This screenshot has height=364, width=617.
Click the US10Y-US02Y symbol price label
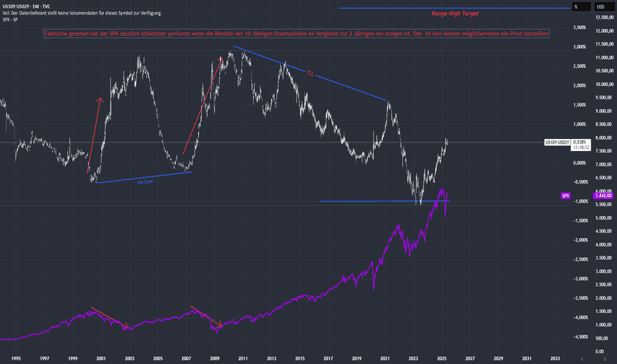pyautogui.click(x=557, y=142)
